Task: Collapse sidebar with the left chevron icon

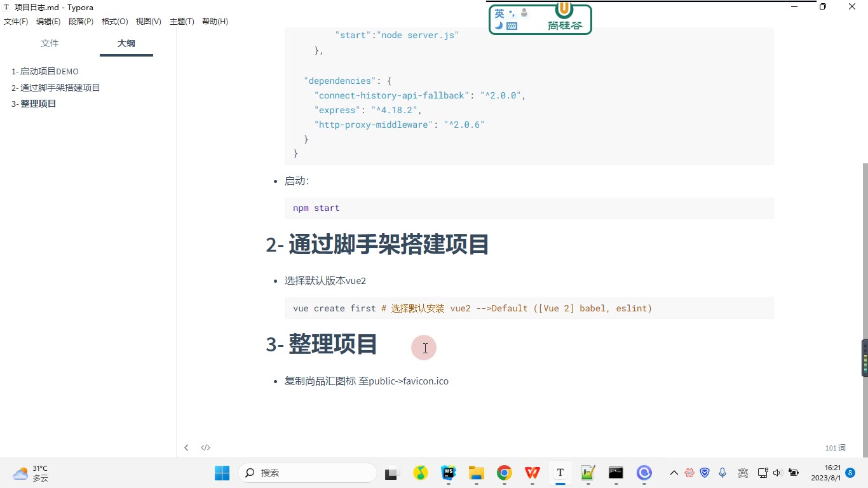Action: point(186,448)
